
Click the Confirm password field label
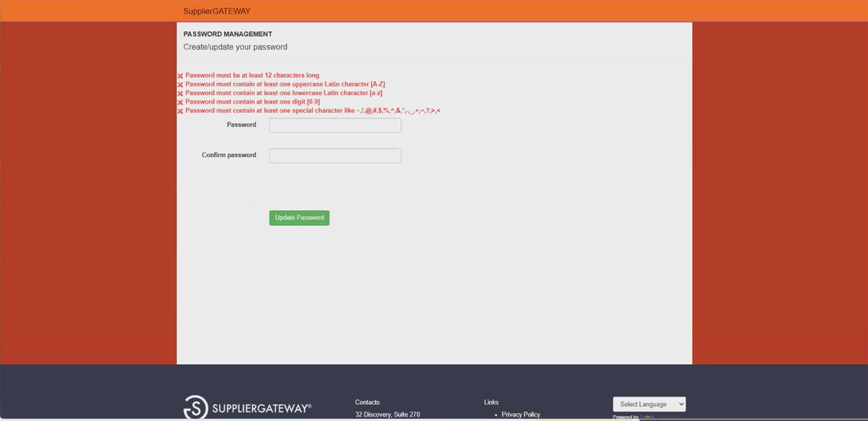[x=229, y=155]
